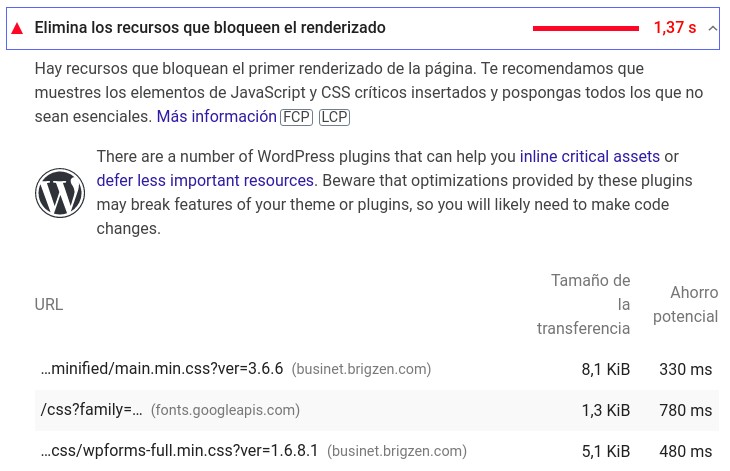The image size is (730, 471).
Task: Collapse the render-blocking resources audit chevron
Action: point(712,28)
